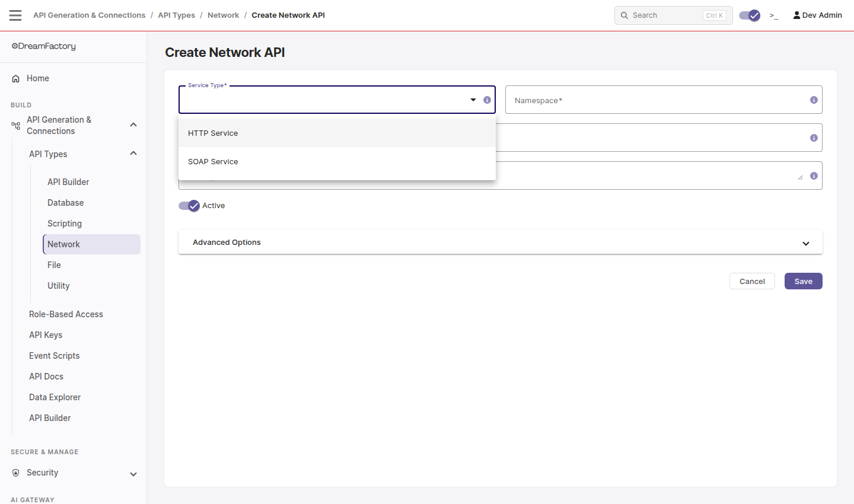Viewport: 854px width, 504px height.
Task: Click the Security shield icon
Action: [16, 473]
